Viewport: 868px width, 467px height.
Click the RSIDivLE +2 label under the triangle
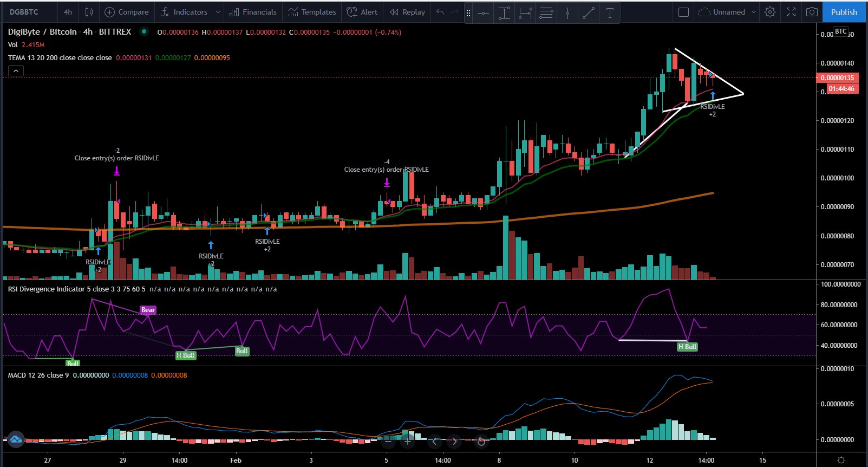click(x=713, y=110)
